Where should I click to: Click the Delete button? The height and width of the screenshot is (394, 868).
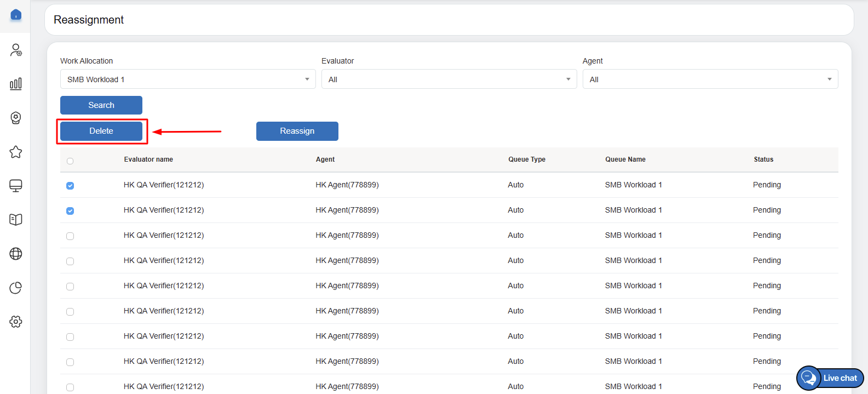pos(101,131)
